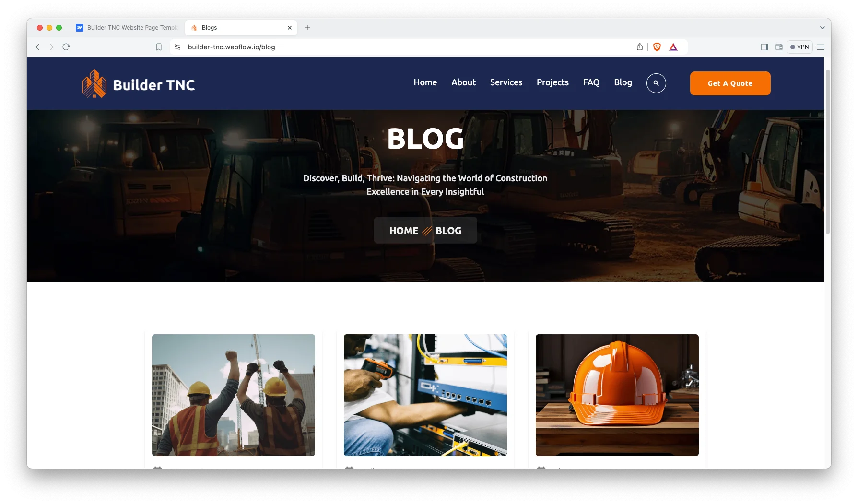Image resolution: width=858 pixels, height=504 pixels.
Task: Open the orange hard hat blog thumbnail
Action: coord(617,395)
